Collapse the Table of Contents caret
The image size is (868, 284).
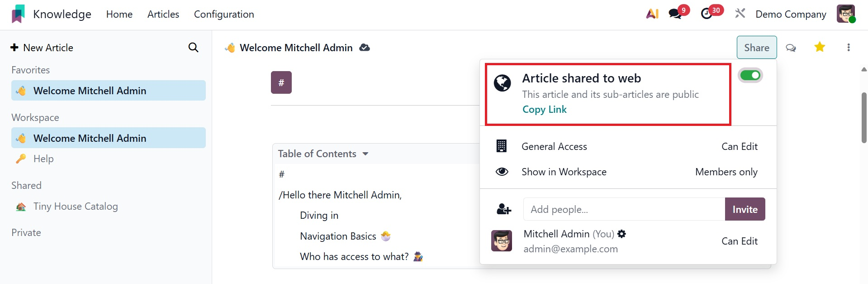click(x=365, y=154)
